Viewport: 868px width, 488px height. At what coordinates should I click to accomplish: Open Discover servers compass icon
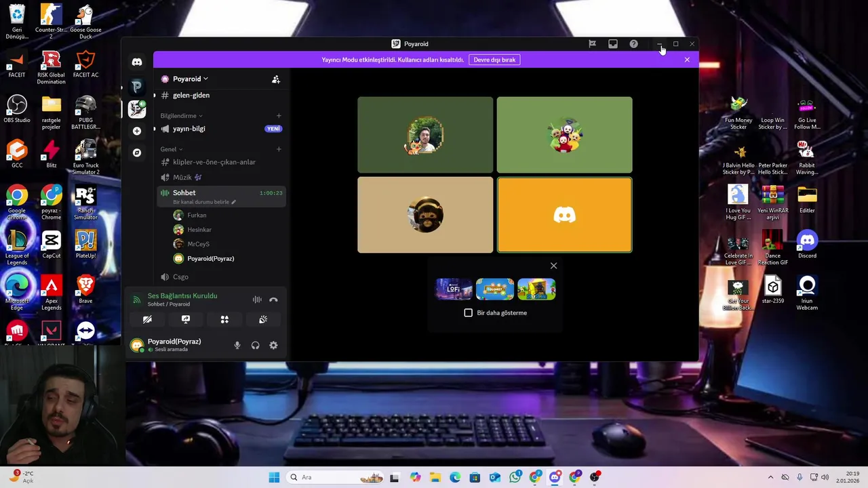(137, 152)
